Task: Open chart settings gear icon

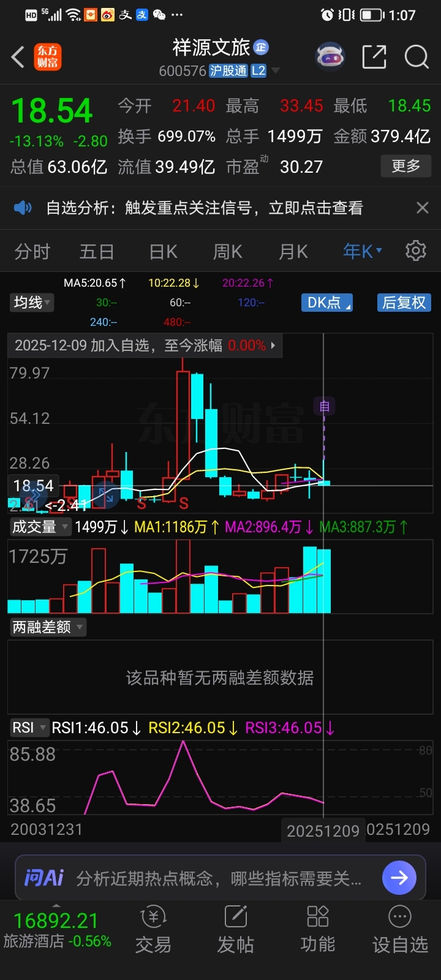Action: [x=416, y=251]
